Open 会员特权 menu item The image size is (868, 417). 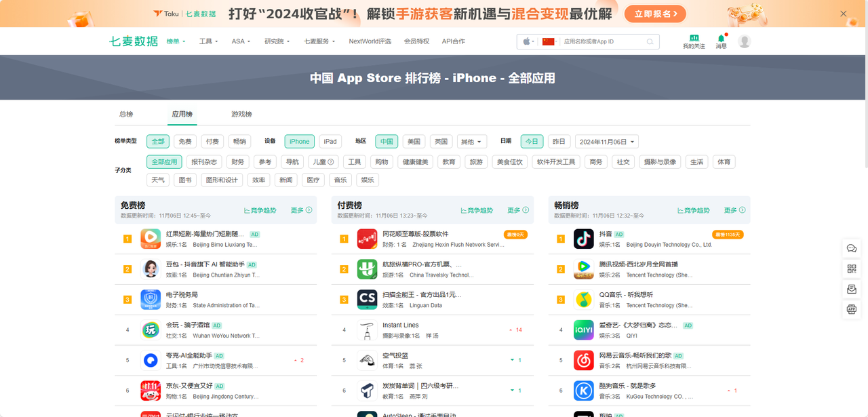click(416, 41)
